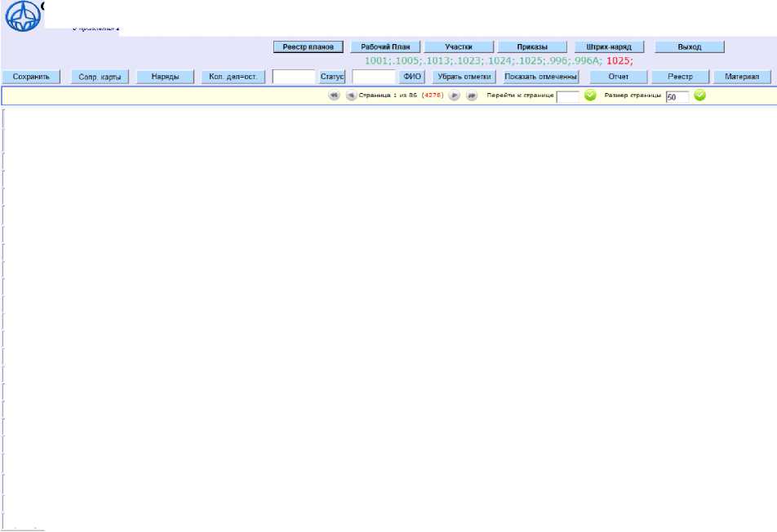Click the Выход button to log out
Image resolution: width=777 pixels, height=532 pixels.
pyautogui.click(x=690, y=47)
